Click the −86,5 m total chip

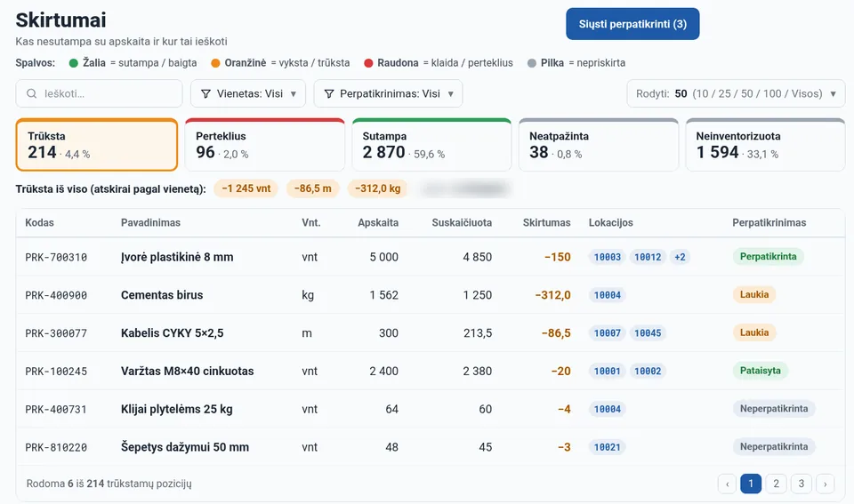tap(312, 188)
